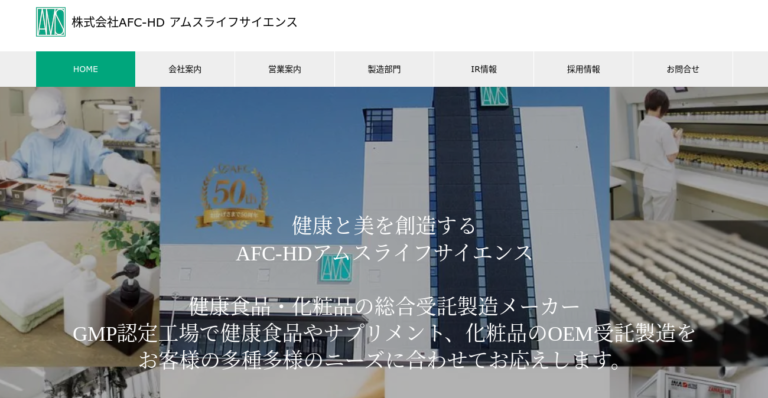
Task: Click the AMS sign on building tower top
Action: 494,96
